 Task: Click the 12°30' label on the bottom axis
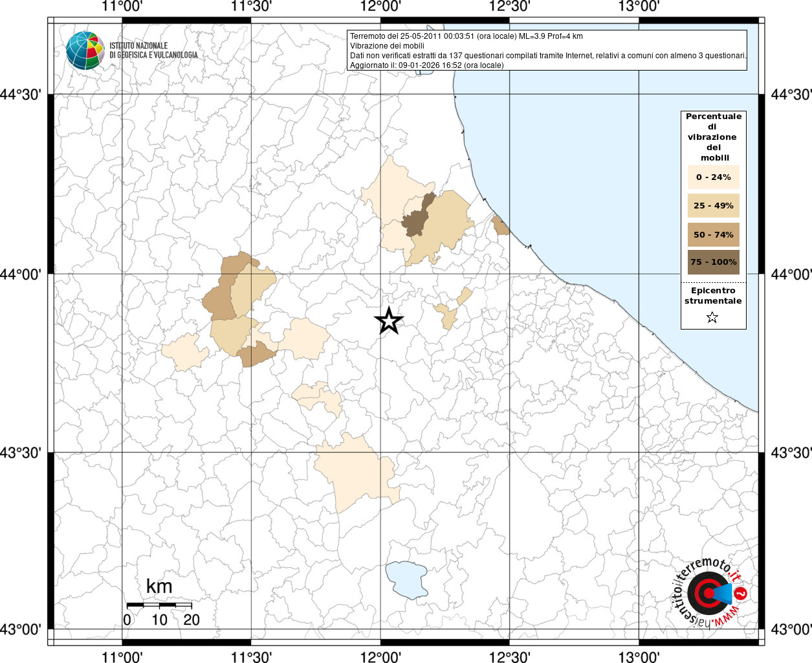[509, 658]
